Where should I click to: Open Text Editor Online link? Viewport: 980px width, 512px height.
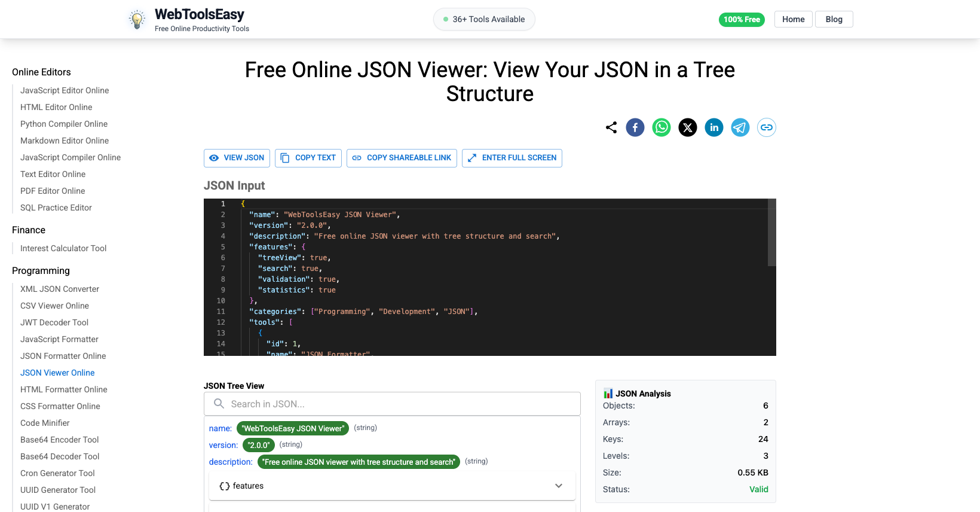pyautogui.click(x=53, y=174)
